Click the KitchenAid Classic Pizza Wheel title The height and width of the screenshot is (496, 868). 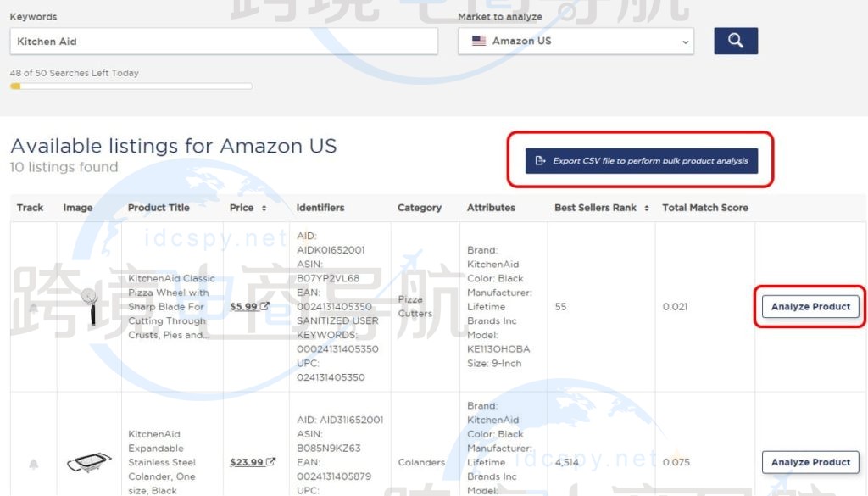coord(171,306)
